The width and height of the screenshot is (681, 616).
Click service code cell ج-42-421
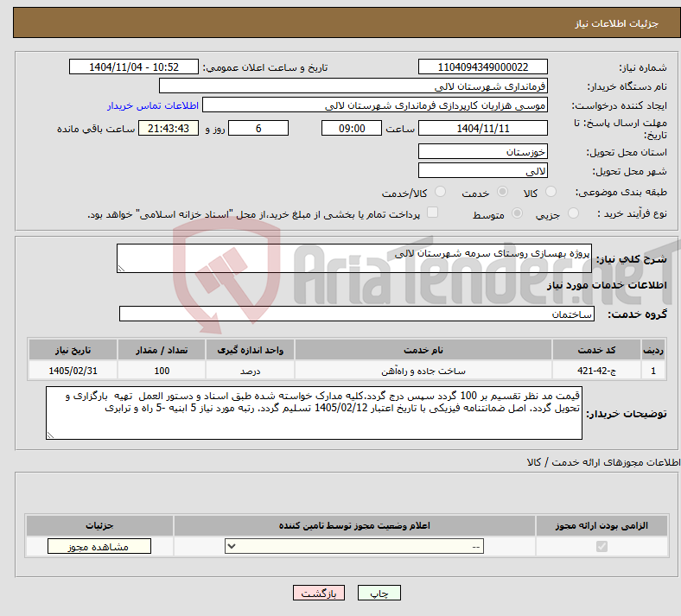click(x=597, y=371)
